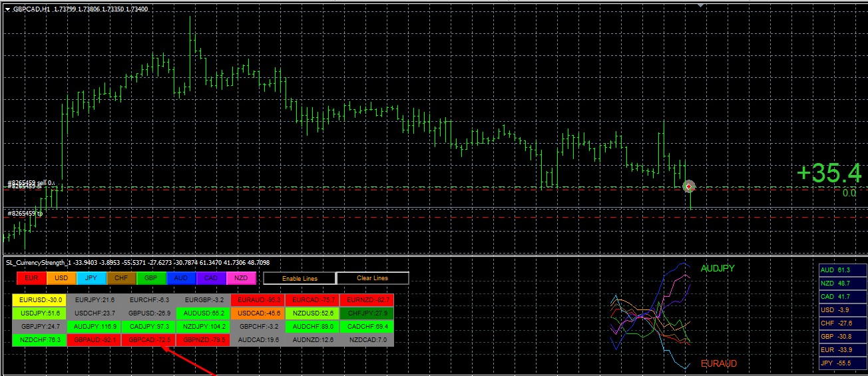Viewport: 868px width, 376px height.
Task: Click the JPY currency color button
Action: (x=91, y=278)
